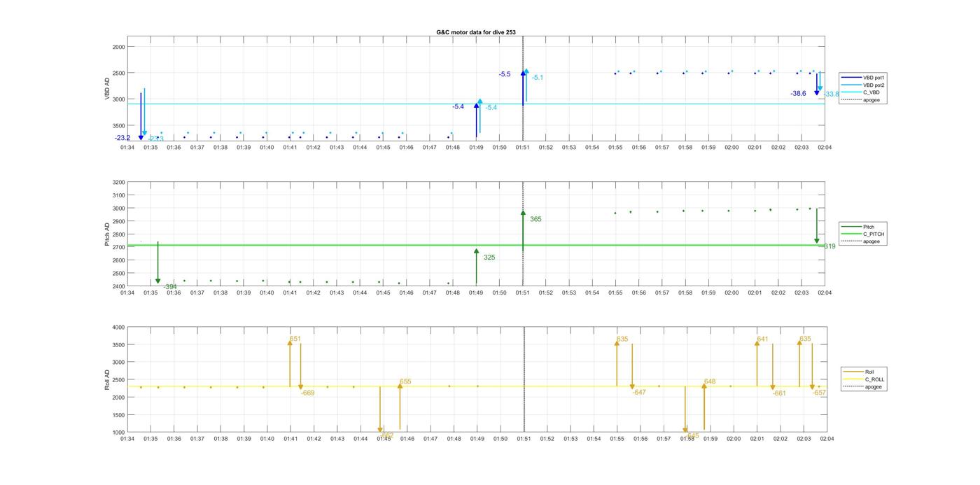Click the "02:04" tick under Pitch plot
The image size is (980, 485).
[825, 293]
